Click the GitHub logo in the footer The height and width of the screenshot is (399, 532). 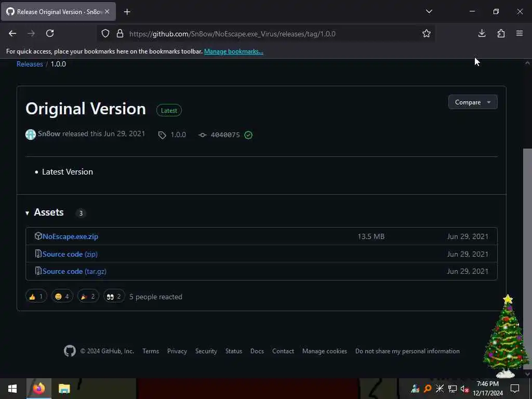click(x=70, y=351)
